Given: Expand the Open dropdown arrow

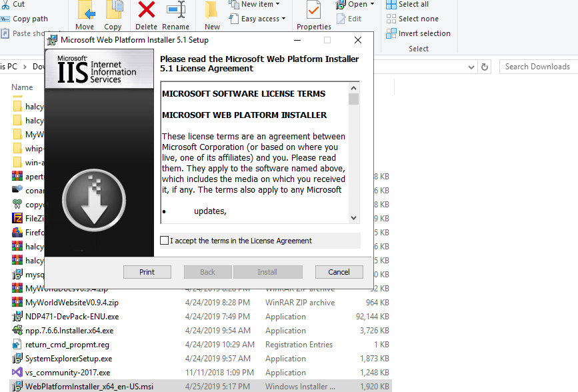Looking at the screenshot, I should [372, 4].
